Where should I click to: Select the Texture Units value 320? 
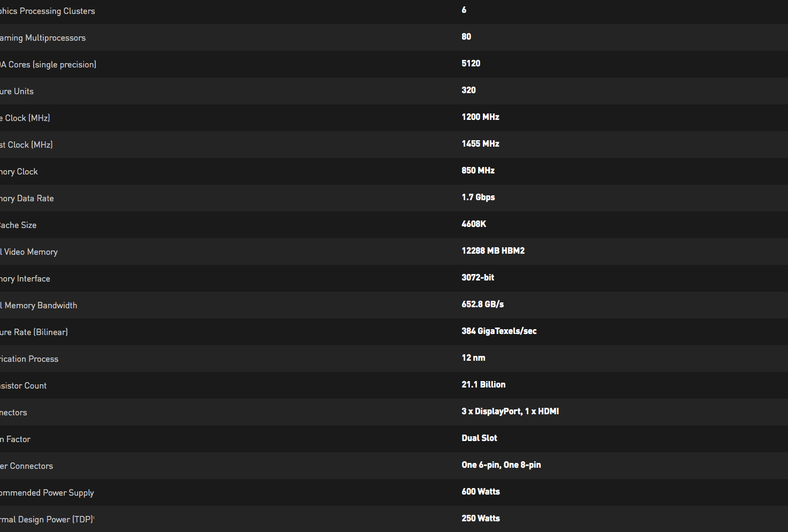point(469,90)
